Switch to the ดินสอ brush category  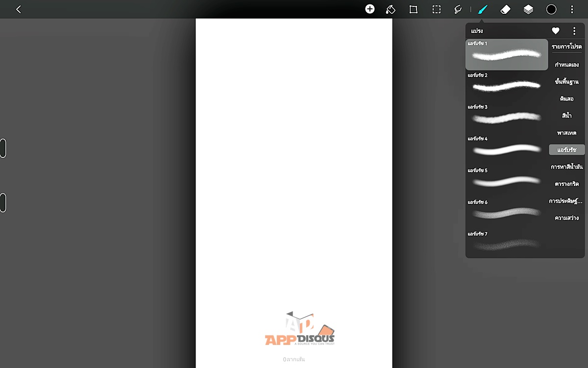(566, 99)
